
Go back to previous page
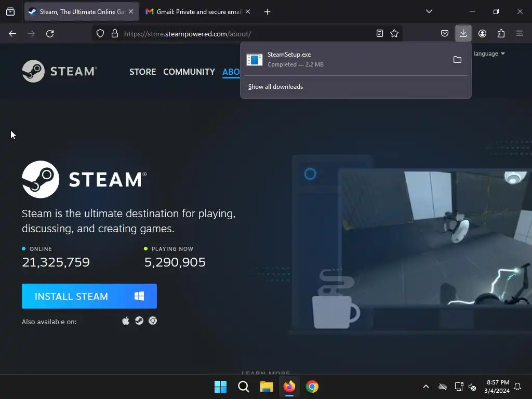click(12, 34)
